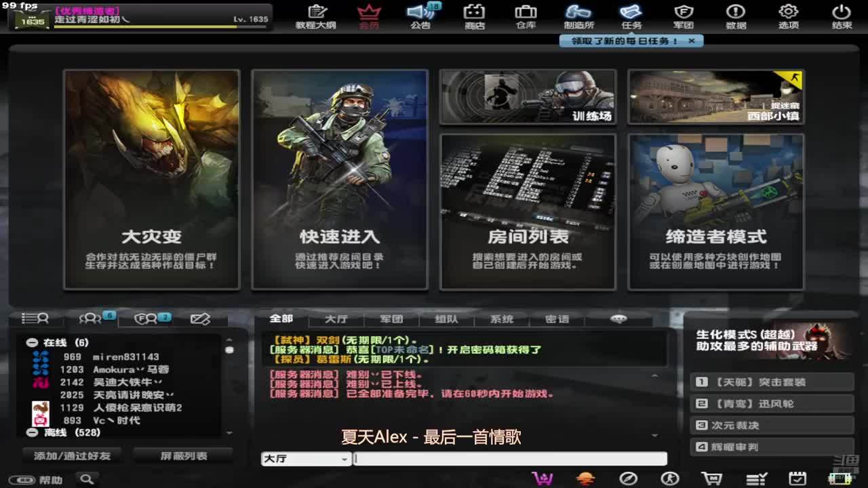Click the 数据 statistics icon
The height and width of the screenshot is (488, 868).
coord(736,16)
